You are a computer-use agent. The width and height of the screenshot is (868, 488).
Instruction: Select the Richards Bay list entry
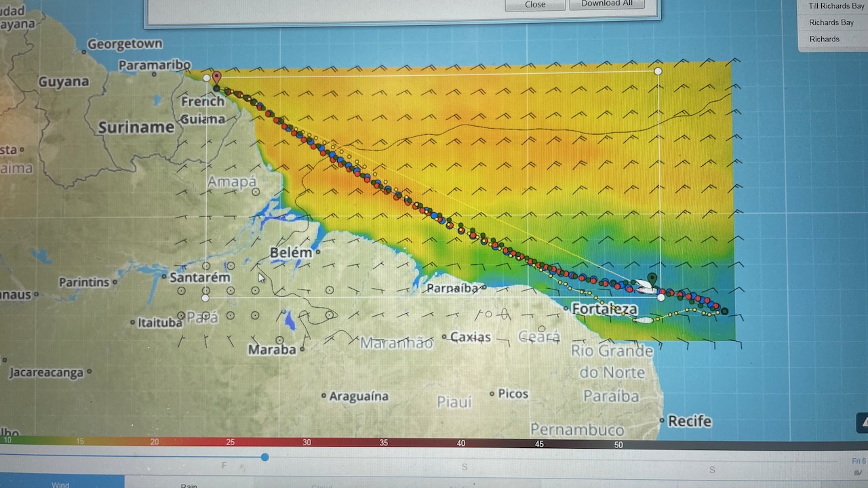point(831,22)
